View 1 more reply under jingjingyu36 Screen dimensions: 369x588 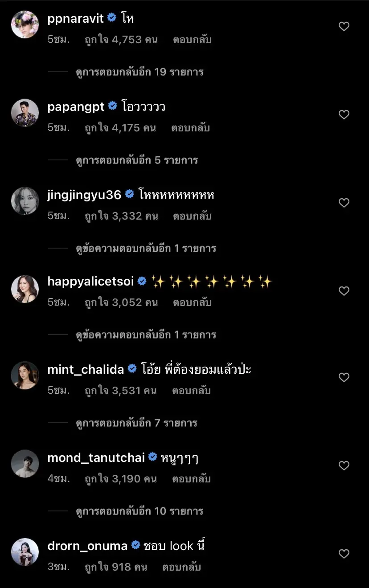pos(146,248)
